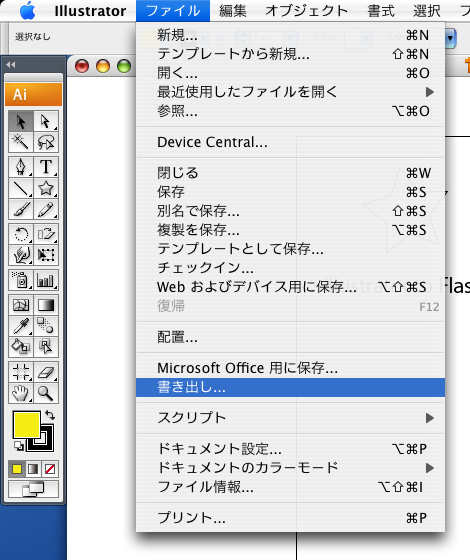This screenshot has height=560, width=470.
Task: Select the Selection tool (black arrow)
Action: click(x=21, y=121)
